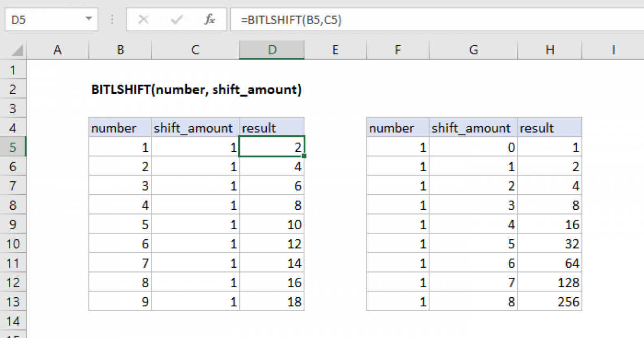
Task: Select cell showing number 9
Action: click(120, 302)
